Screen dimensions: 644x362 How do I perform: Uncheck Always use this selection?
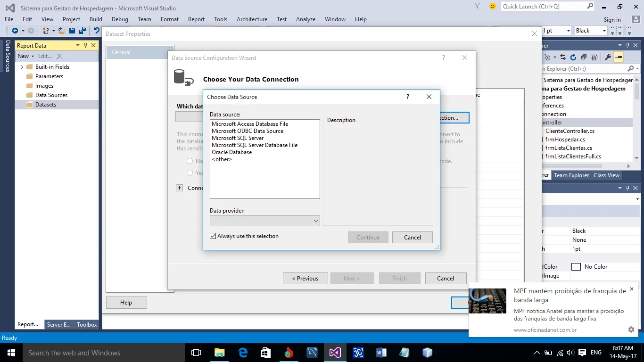click(213, 236)
